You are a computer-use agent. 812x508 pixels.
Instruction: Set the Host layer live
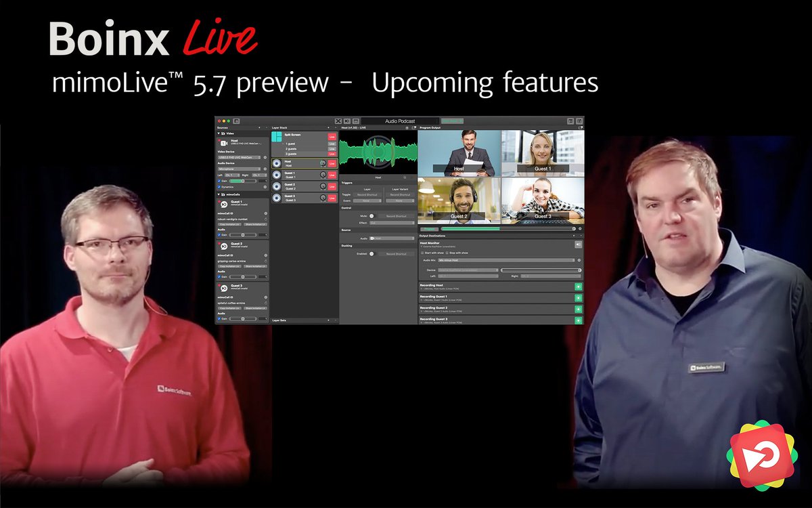[x=332, y=163]
